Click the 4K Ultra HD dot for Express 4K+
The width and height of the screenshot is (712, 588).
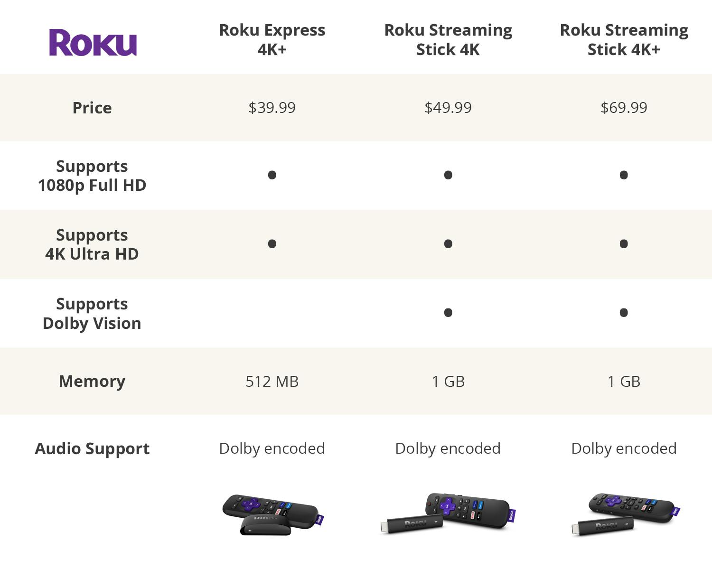272,244
